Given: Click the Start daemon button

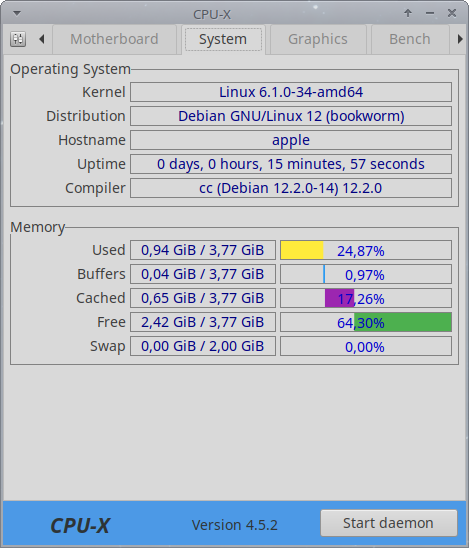Looking at the screenshot, I should [x=389, y=523].
